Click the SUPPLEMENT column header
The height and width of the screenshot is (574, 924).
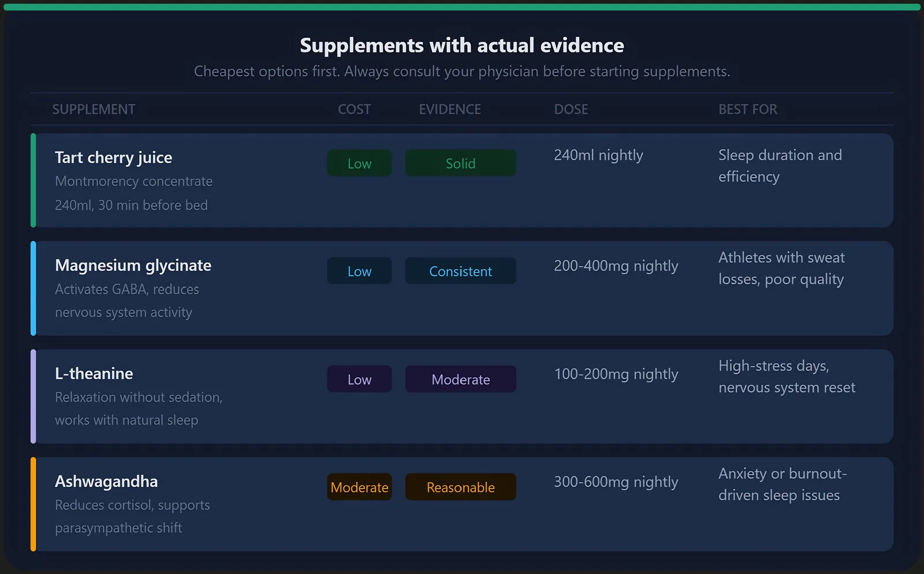pyautogui.click(x=94, y=109)
